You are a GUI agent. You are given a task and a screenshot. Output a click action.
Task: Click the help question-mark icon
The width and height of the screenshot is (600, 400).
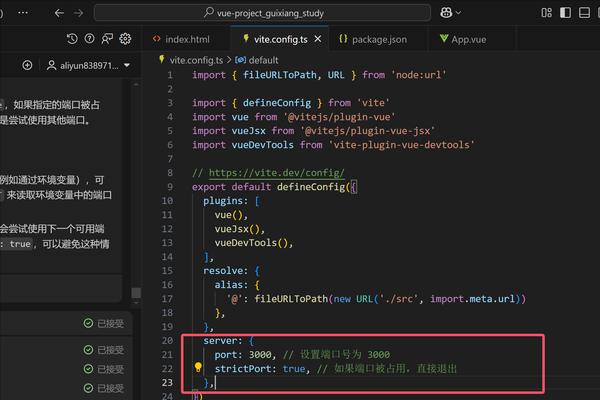click(x=90, y=39)
